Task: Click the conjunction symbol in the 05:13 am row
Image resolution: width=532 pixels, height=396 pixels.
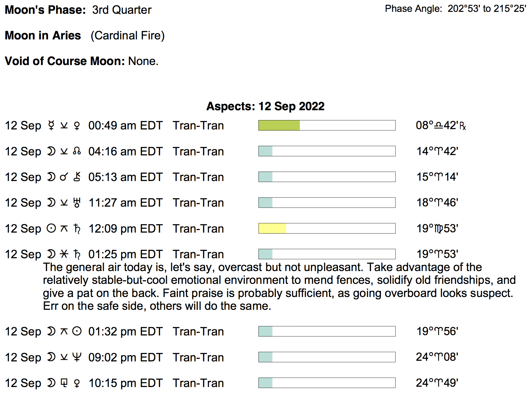Action: (64, 177)
